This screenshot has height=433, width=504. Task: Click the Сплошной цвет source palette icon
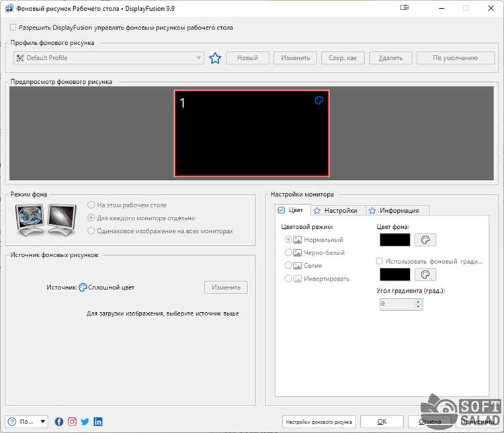click(83, 287)
